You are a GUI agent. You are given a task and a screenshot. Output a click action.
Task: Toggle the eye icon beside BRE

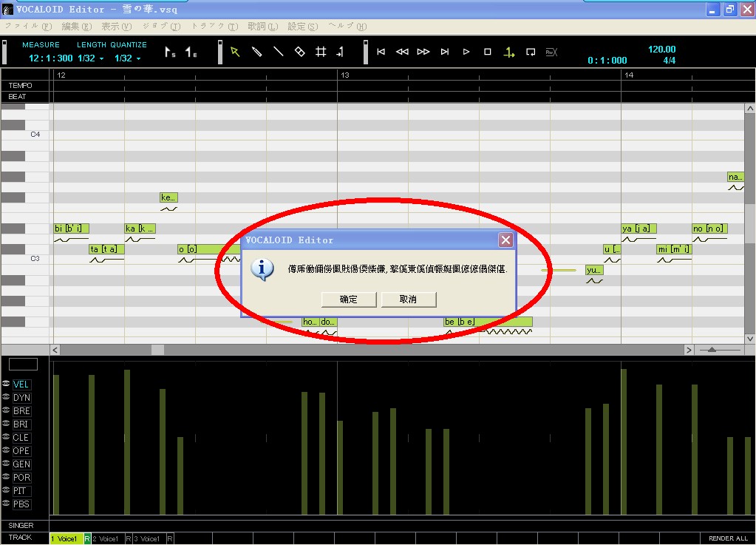pyautogui.click(x=6, y=410)
